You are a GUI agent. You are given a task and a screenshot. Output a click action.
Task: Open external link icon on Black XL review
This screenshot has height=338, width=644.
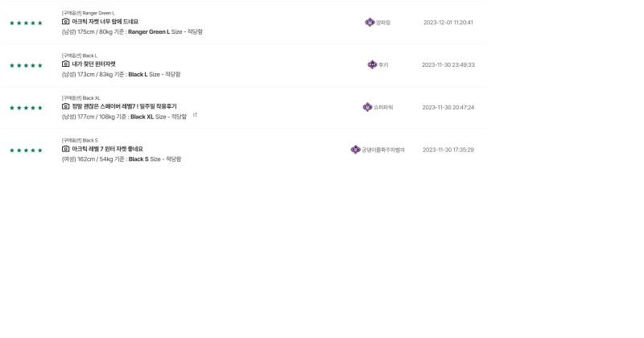(195, 115)
